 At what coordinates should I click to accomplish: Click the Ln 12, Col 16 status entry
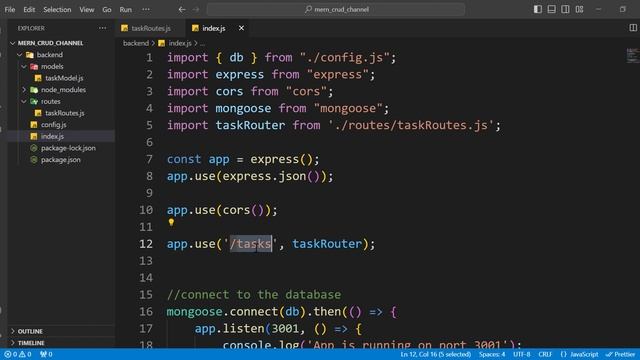[436, 354]
